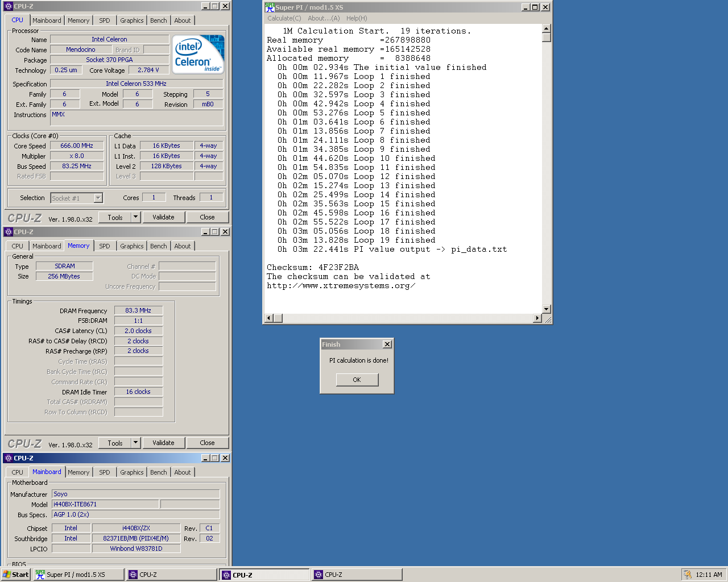Click the memory Type value SDRAM

[x=64, y=266]
